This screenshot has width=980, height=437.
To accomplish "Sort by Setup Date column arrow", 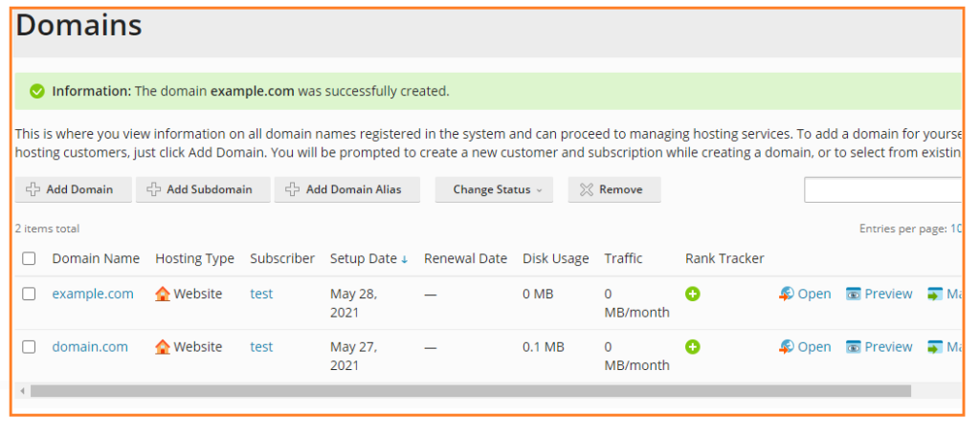I will [405, 260].
